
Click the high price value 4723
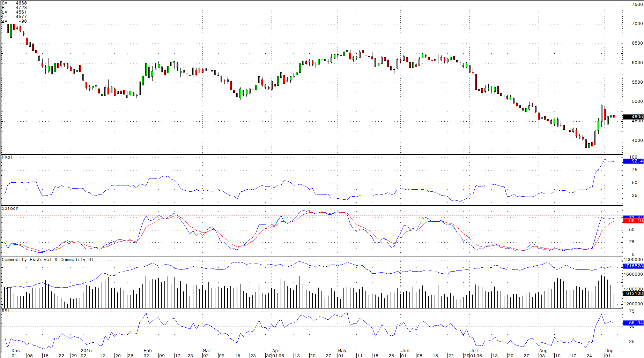(x=21, y=8)
